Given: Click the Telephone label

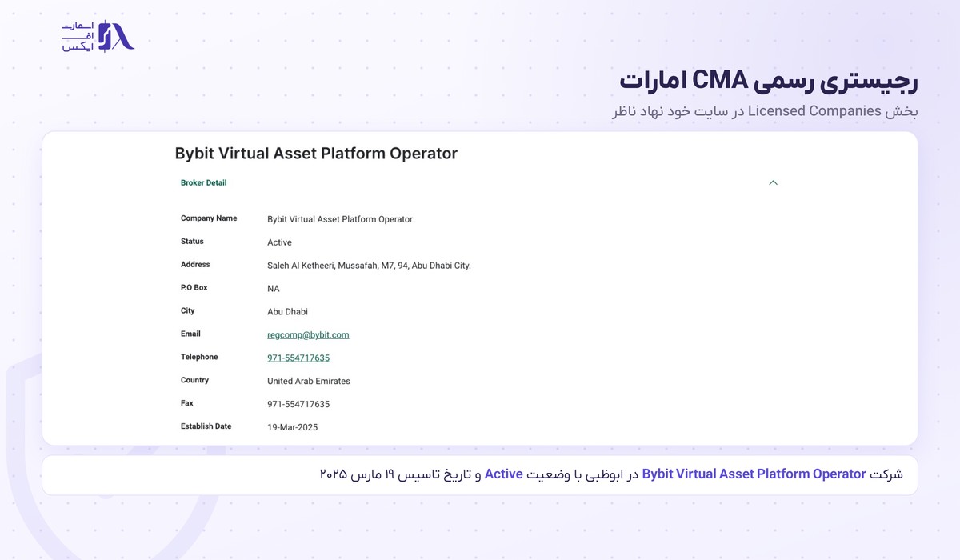Looking at the screenshot, I should [x=199, y=358].
